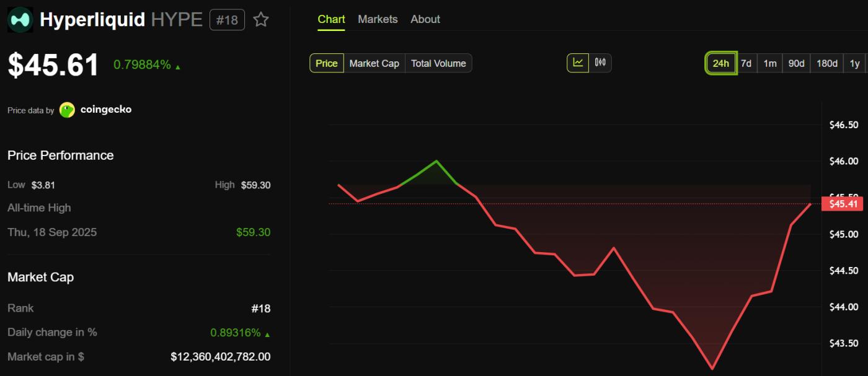The width and height of the screenshot is (868, 376).
Task: Click the Hyperliquid logo icon
Action: pos(20,20)
